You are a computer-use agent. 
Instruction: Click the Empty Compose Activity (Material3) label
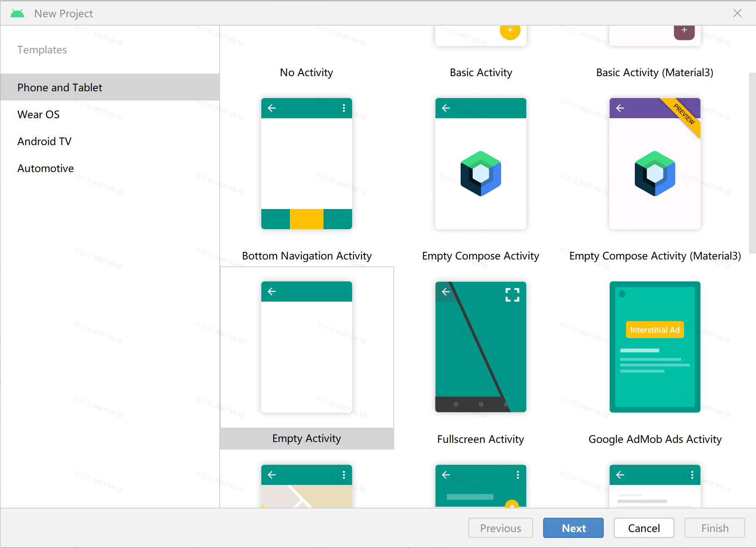[x=655, y=256]
